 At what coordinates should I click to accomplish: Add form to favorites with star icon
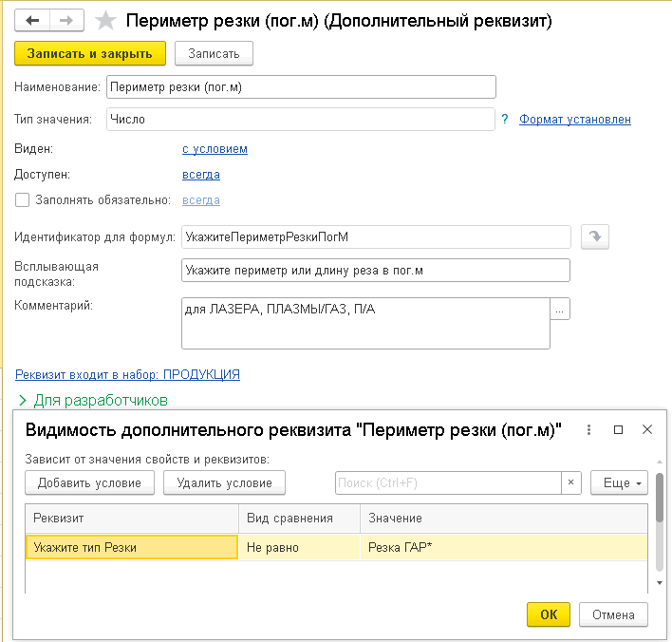click(106, 20)
